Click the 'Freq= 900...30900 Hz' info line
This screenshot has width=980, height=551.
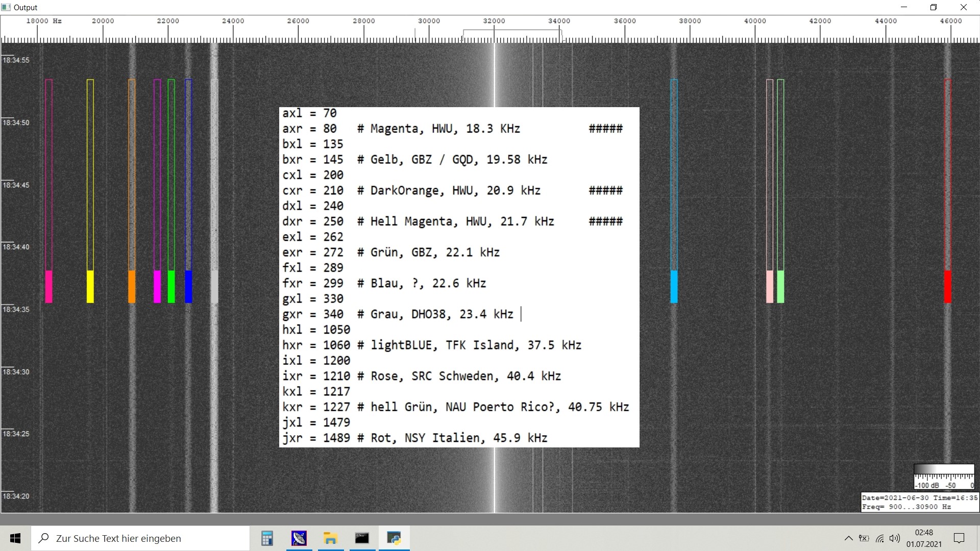coord(906,507)
